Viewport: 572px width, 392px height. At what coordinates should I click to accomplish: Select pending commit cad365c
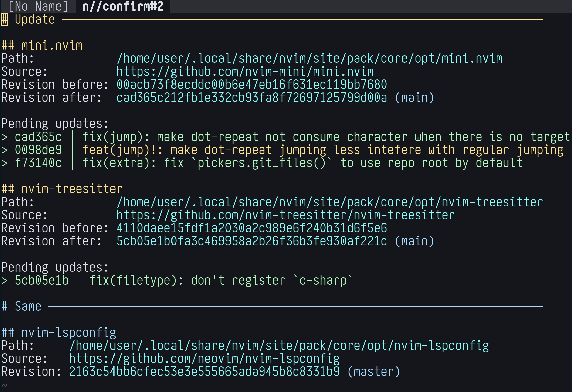click(x=38, y=137)
